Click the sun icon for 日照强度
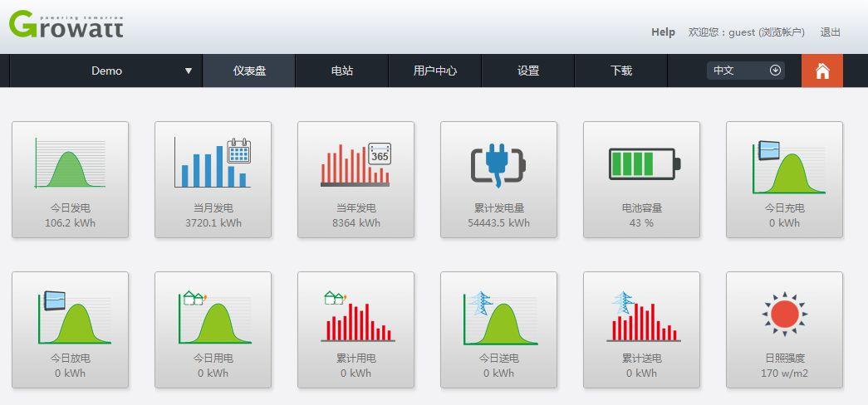 coord(784,315)
